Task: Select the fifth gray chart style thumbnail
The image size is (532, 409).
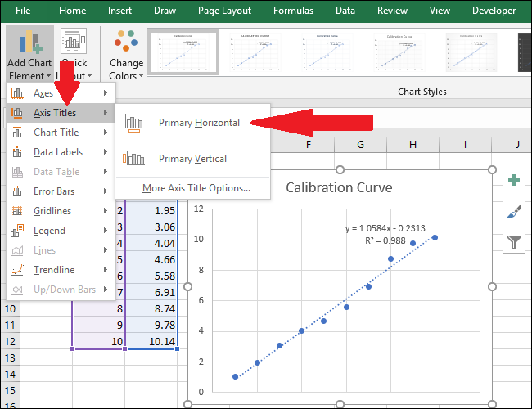Action: [x=471, y=52]
